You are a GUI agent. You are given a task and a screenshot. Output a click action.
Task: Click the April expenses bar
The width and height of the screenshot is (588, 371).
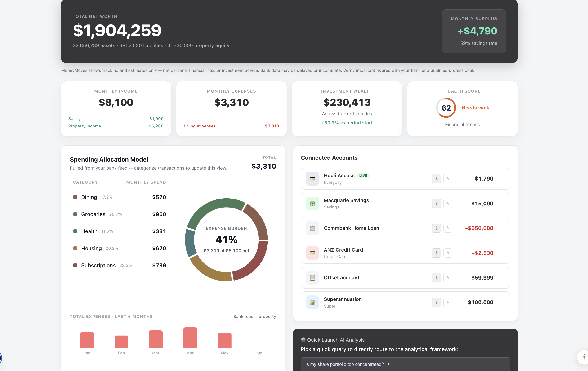(x=190, y=338)
